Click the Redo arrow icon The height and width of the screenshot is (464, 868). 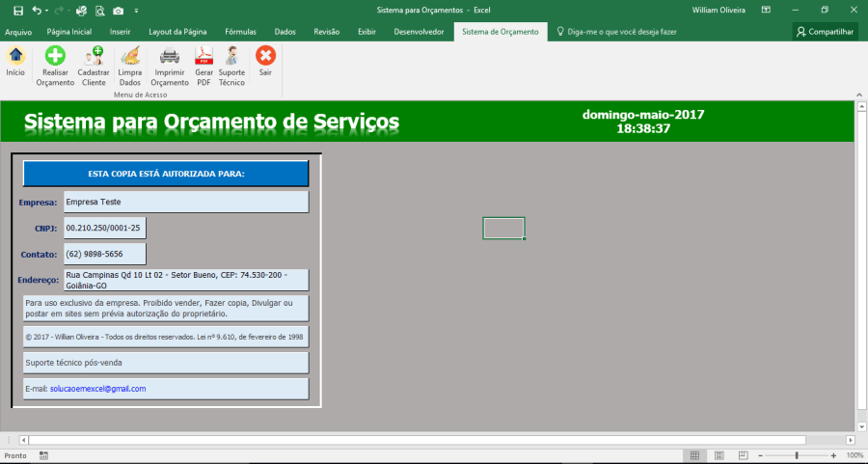pyautogui.click(x=58, y=10)
